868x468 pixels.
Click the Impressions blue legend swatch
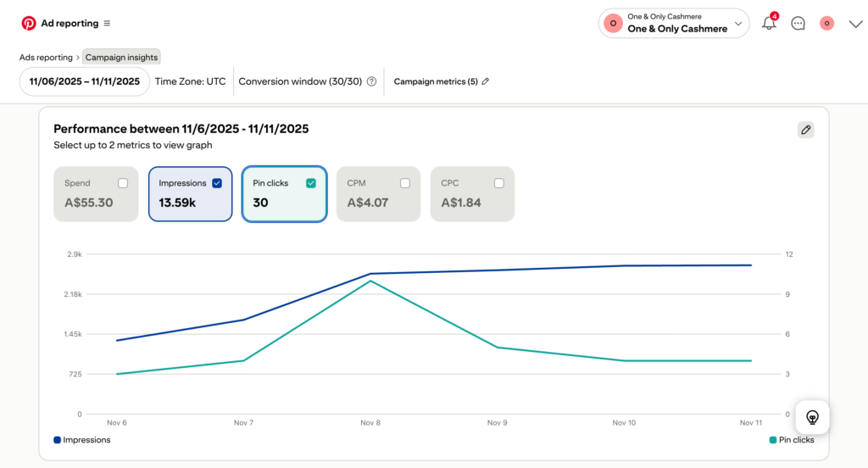(x=58, y=440)
